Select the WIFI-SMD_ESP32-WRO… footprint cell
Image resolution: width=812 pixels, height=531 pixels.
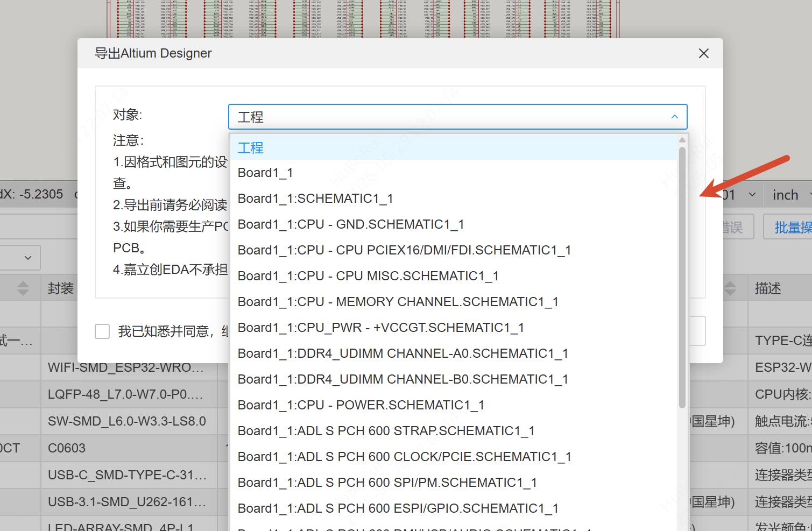129,367
